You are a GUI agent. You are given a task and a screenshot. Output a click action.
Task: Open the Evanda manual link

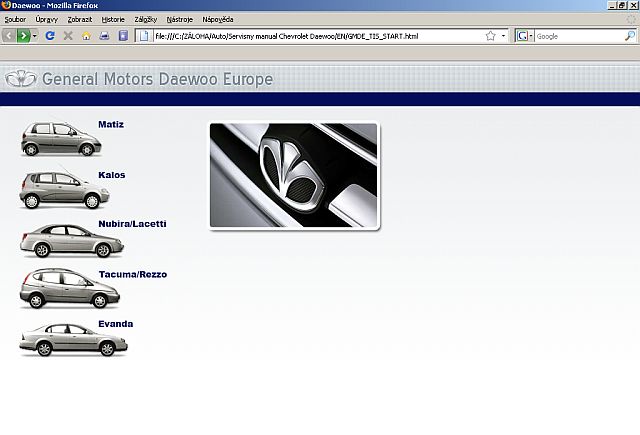point(116,324)
